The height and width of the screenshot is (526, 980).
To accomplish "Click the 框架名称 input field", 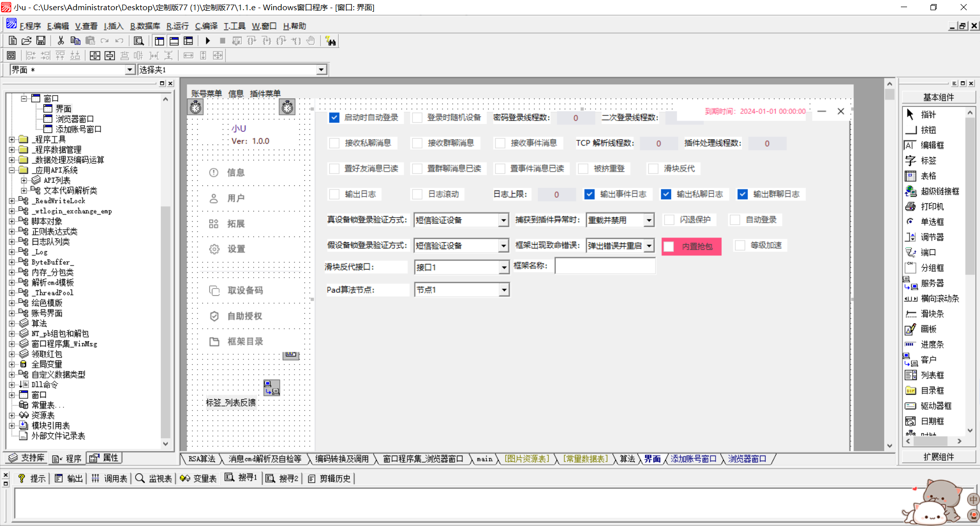I will 605,266.
